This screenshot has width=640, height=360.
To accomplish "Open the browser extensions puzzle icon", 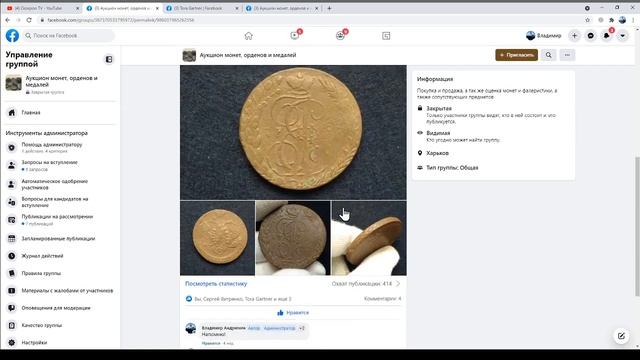I will click(611, 20).
